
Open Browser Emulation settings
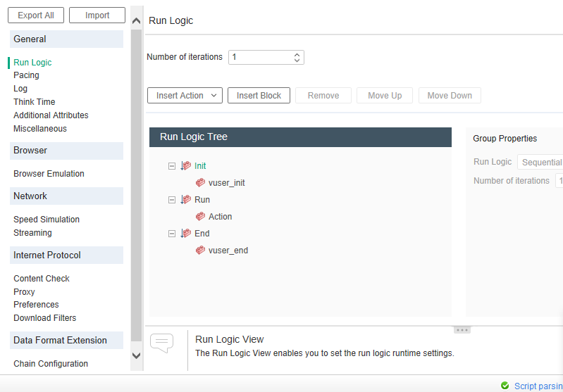coord(49,174)
